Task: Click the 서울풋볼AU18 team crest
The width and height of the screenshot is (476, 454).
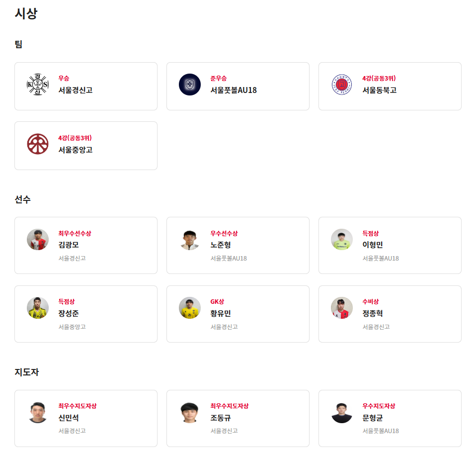Action: click(190, 85)
